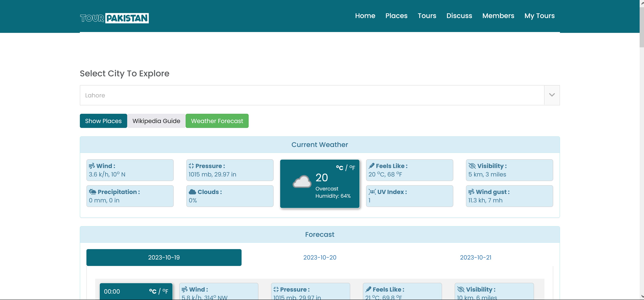The height and width of the screenshot is (300, 644).
Task: Open the Lahore city selection box
Action: coord(311,95)
